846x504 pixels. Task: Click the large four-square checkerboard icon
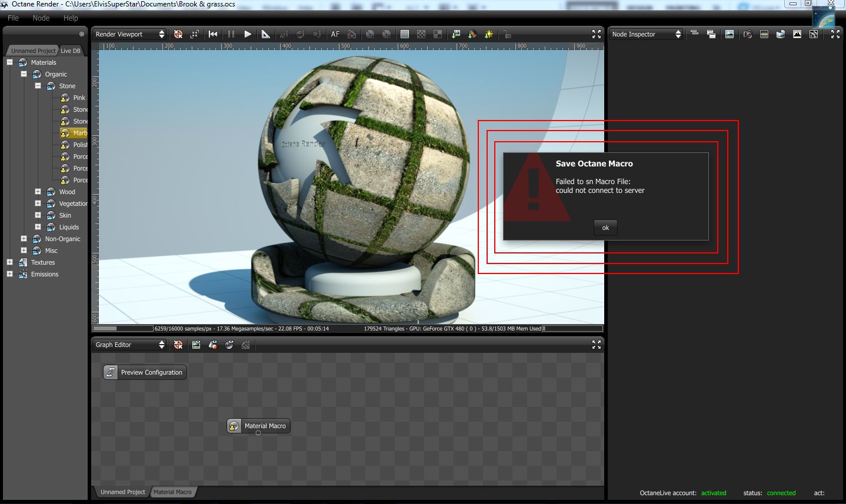coord(438,34)
